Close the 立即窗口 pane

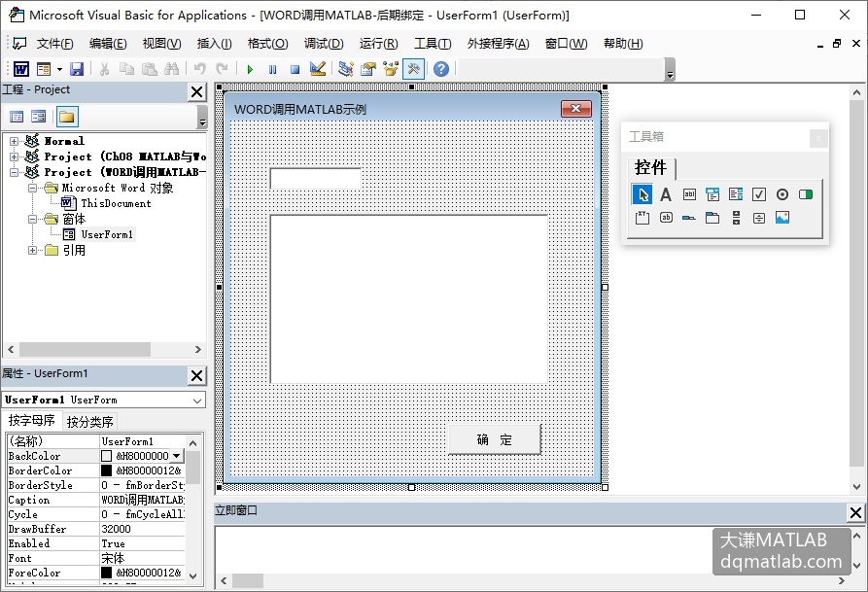pos(855,513)
